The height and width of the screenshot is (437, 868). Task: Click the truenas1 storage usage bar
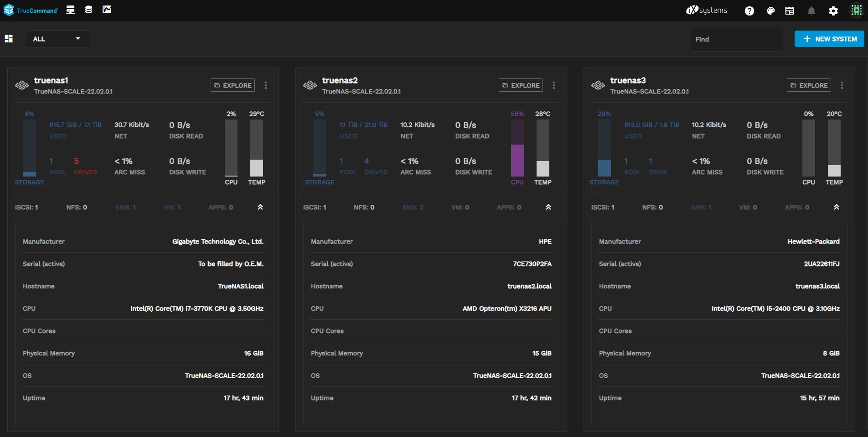point(30,148)
